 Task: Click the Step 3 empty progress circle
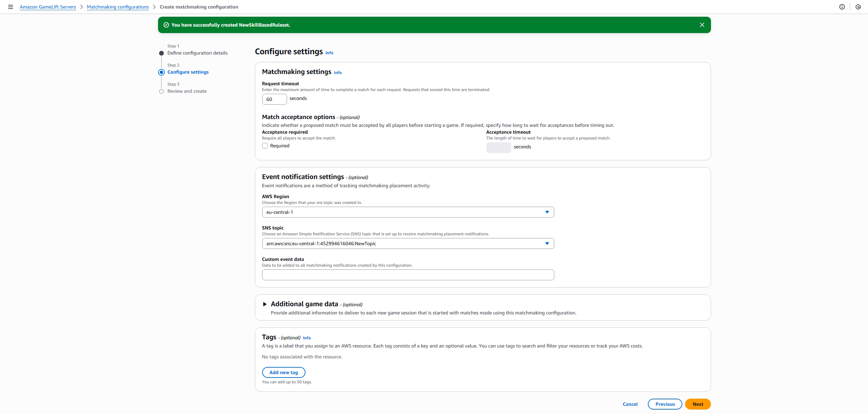coord(161,91)
